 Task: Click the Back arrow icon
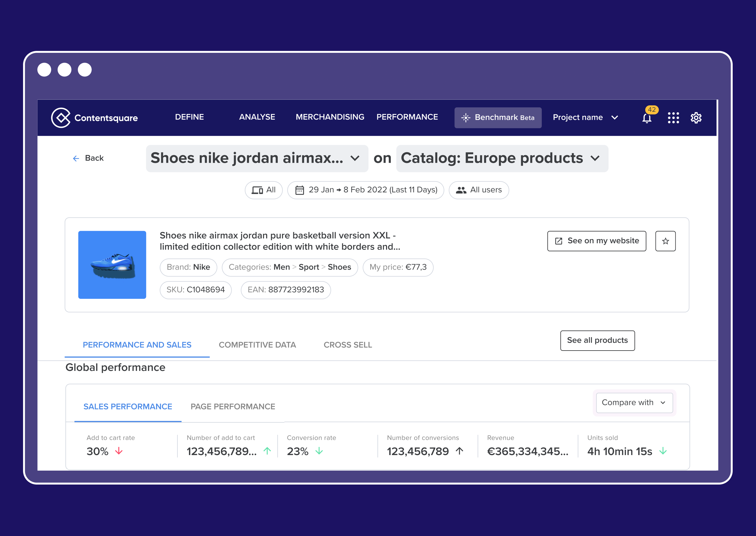(x=76, y=158)
